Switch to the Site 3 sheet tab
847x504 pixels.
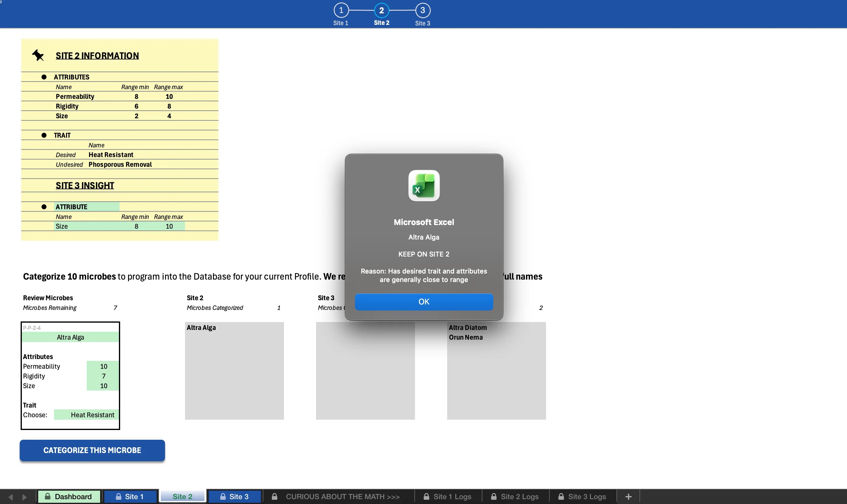pos(235,496)
